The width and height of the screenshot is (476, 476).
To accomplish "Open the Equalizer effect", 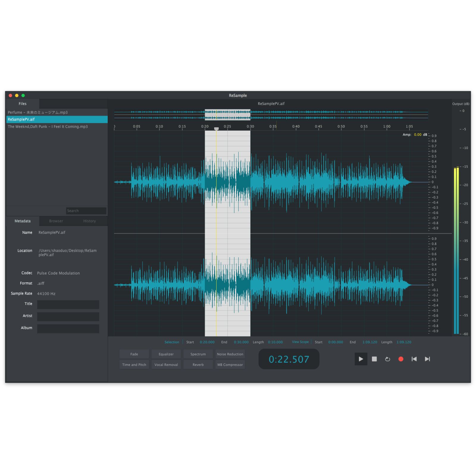I will (166, 354).
